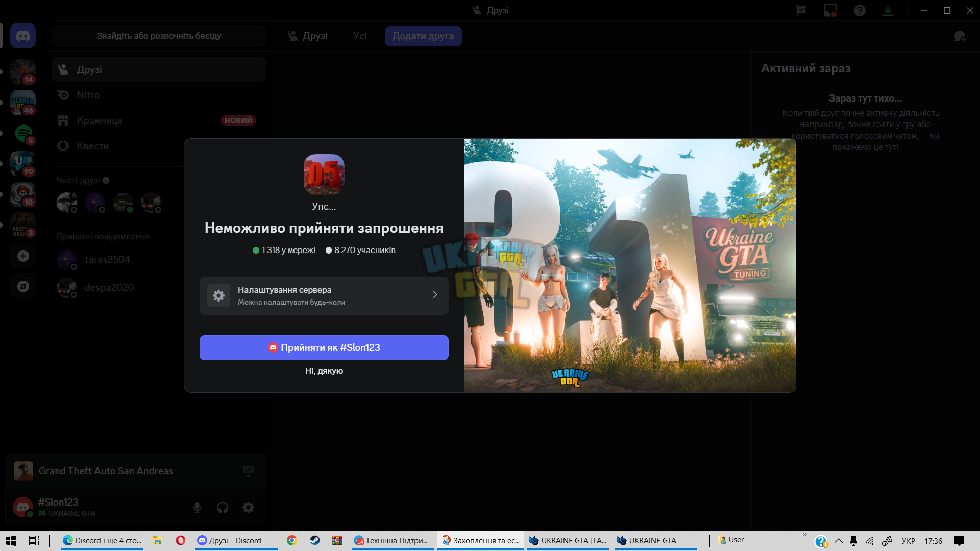Click the Grand Theft Auto activity share icon
The height and width of the screenshot is (551, 980).
(248, 471)
